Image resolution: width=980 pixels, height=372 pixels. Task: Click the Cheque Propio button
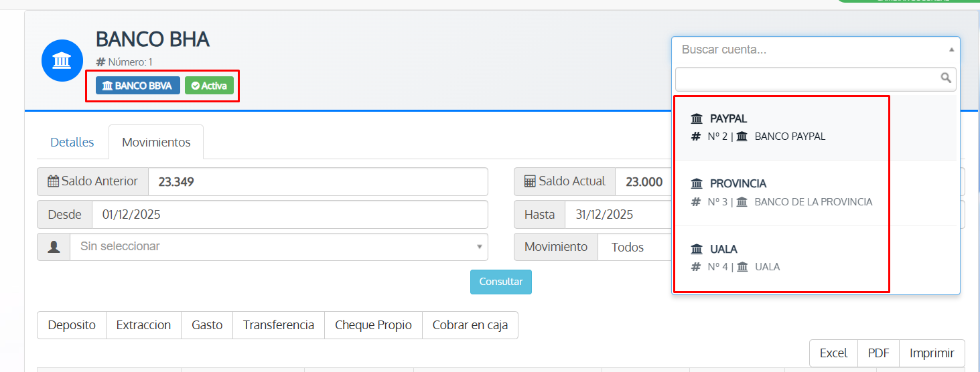pos(373,325)
